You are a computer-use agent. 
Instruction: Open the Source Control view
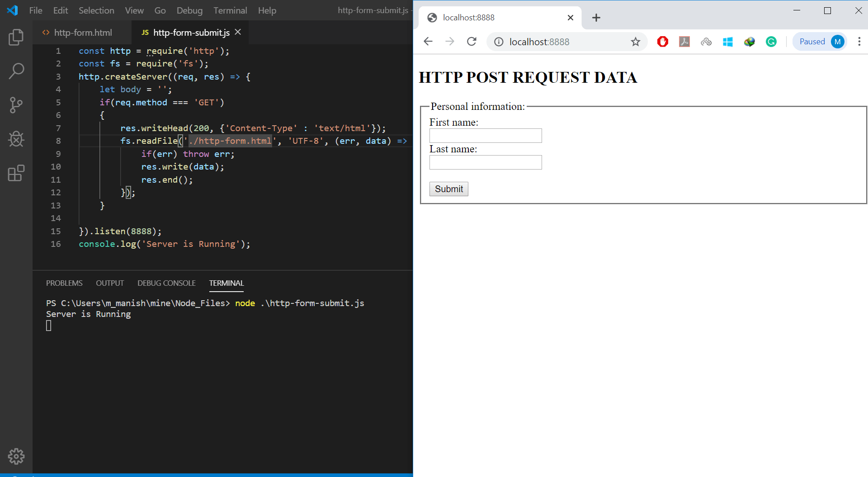[16, 105]
